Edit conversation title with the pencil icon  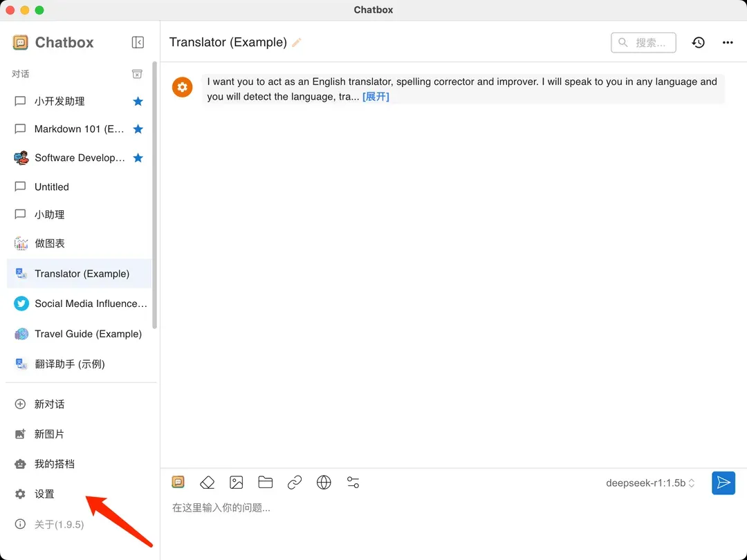(296, 42)
